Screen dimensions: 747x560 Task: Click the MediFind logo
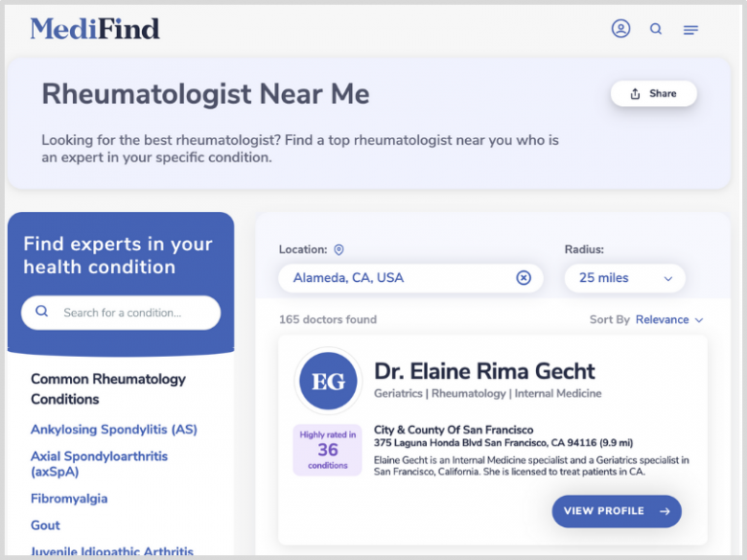[94, 28]
